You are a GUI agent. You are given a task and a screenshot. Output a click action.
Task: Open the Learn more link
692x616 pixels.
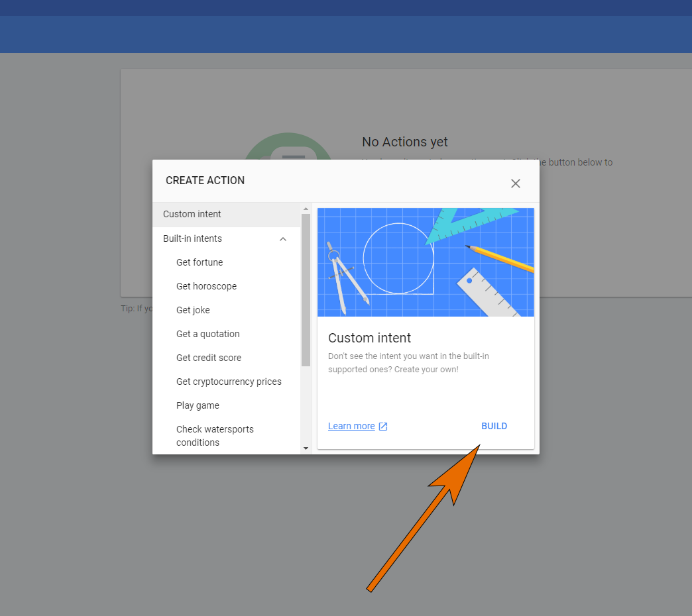pos(350,426)
